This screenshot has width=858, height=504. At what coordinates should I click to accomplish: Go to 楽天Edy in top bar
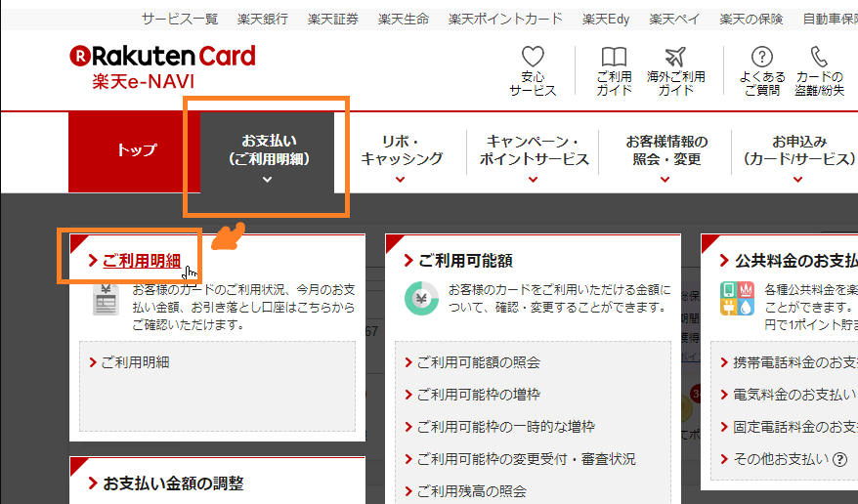click(x=606, y=20)
